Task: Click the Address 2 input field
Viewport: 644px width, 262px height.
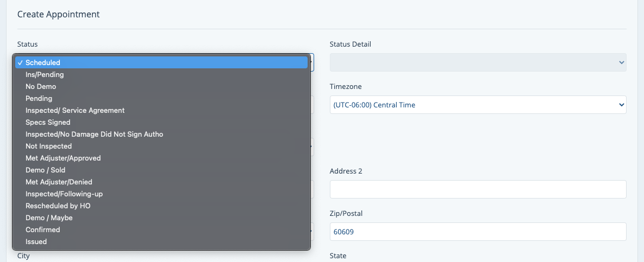Action: click(x=478, y=189)
